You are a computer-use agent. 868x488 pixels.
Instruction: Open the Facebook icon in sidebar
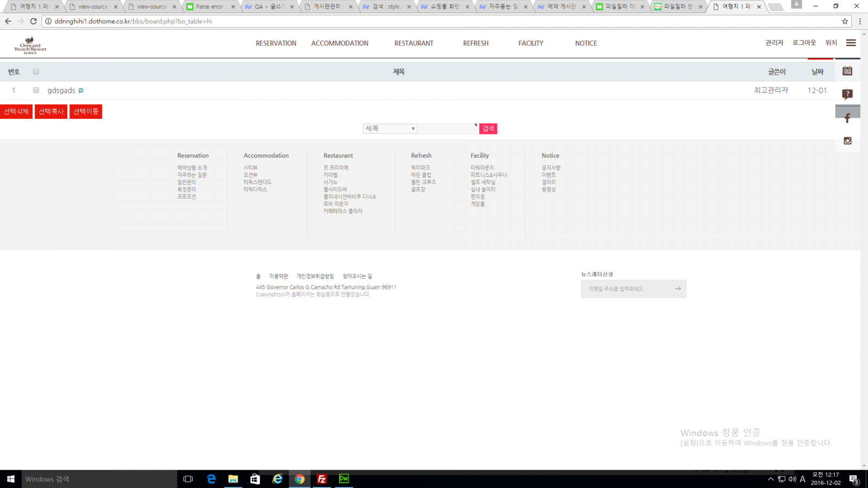point(847,118)
